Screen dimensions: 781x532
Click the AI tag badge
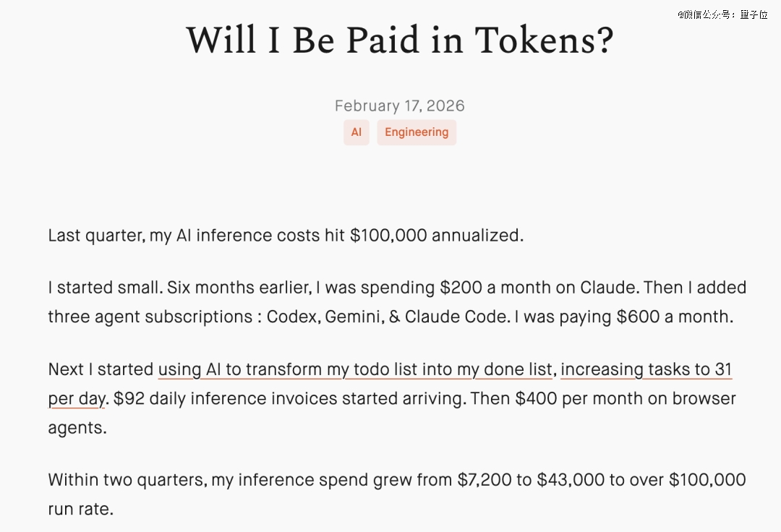pos(356,132)
